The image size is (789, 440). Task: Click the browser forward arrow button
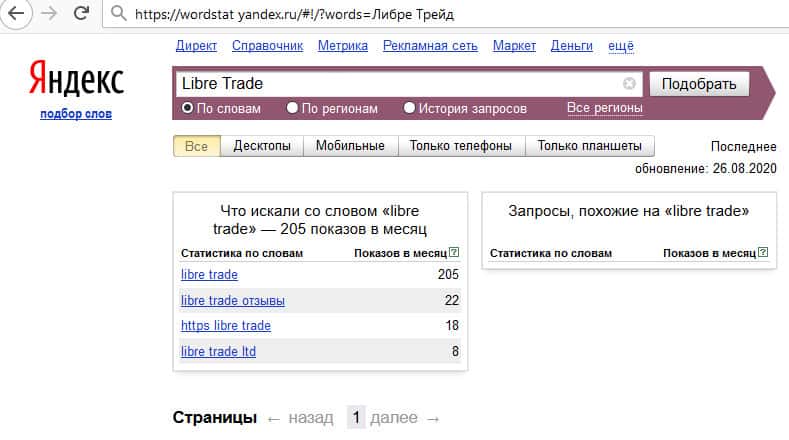(49, 13)
